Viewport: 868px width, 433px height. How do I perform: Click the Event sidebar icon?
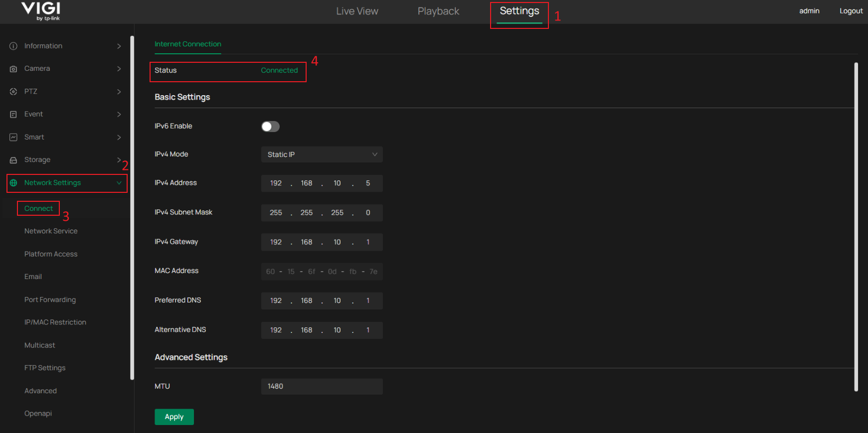pyautogui.click(x=13, y=114)
